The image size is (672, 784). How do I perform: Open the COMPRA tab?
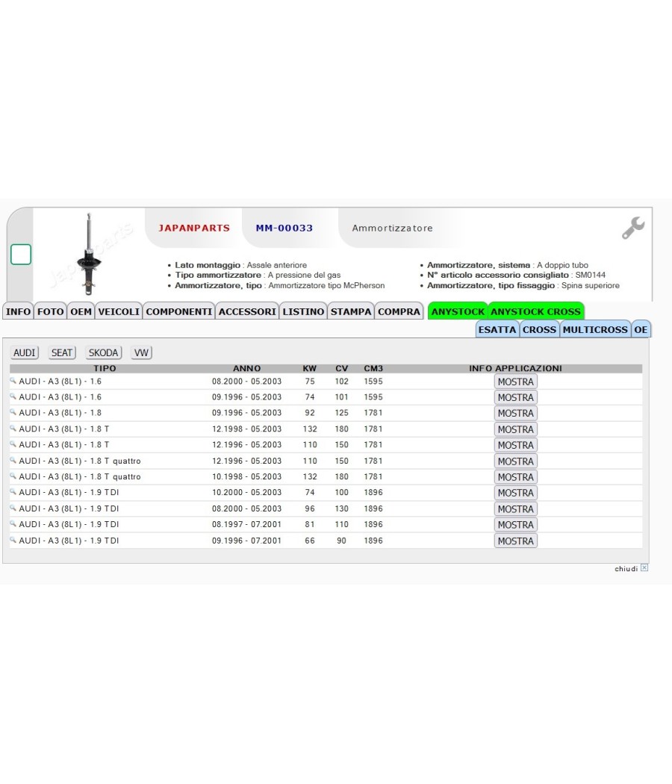399,311
